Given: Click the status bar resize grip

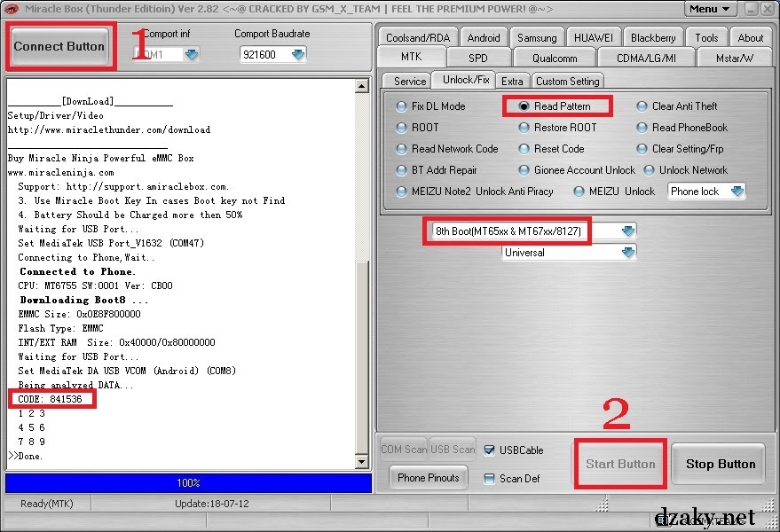Looking at the screenshot, I should tap(772, 522).
